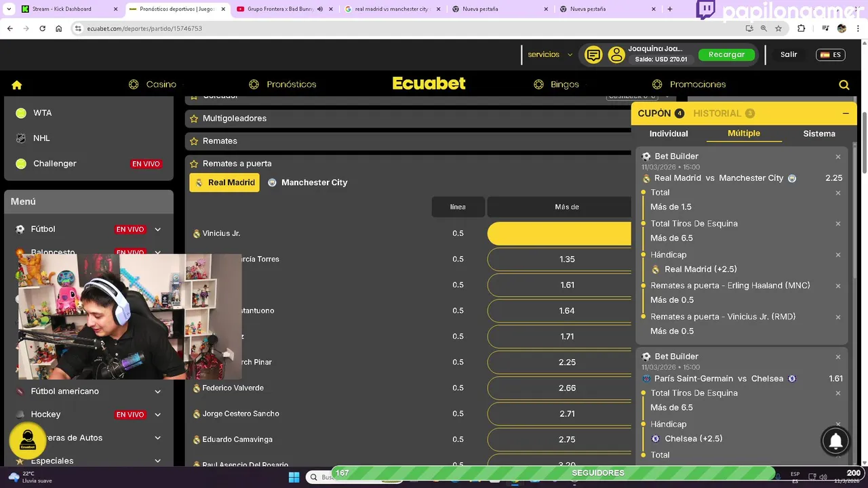Open Windows Start menu
Screen dimensions: 868x488
click(x=294, y=477)
